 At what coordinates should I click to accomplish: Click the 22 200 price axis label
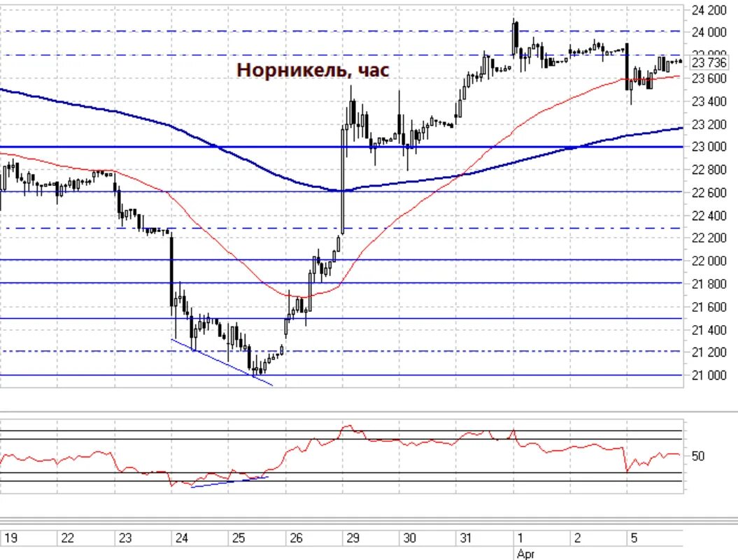click(x=709, y=238)
